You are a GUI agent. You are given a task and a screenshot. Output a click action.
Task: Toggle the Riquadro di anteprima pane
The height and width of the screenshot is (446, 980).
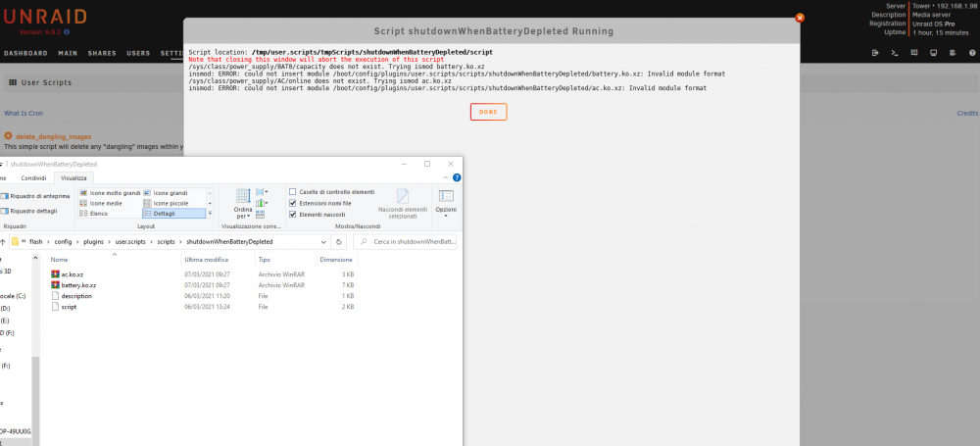pos(35,196)
